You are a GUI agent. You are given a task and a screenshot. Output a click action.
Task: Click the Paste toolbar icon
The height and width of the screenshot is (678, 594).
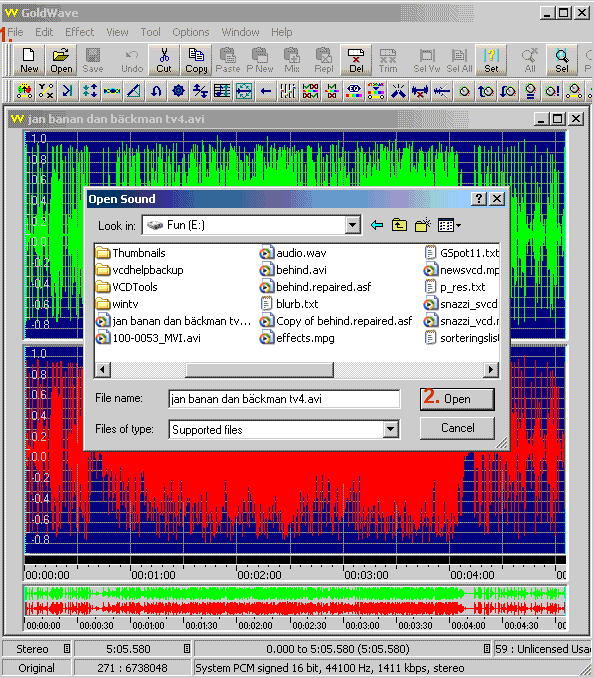228,60
